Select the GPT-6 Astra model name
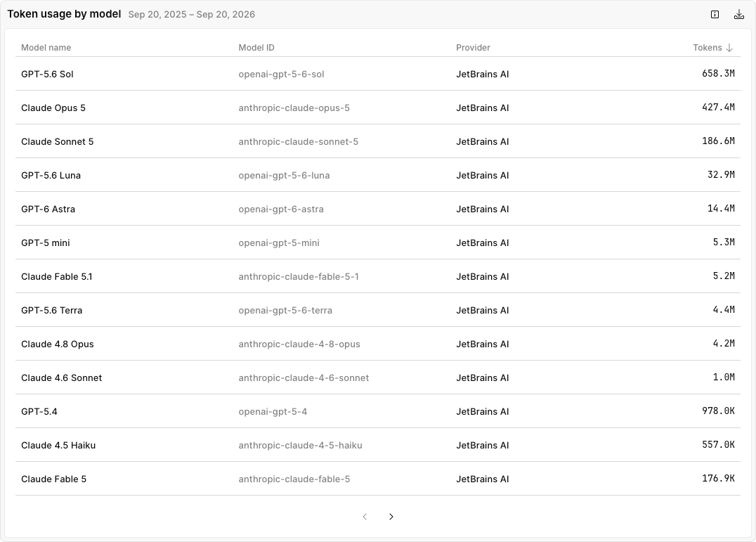 [x=48, y=209]
